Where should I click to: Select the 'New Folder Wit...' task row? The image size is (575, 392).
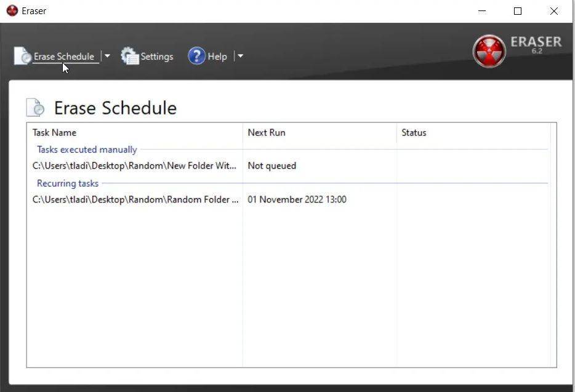tap(289, 166)
